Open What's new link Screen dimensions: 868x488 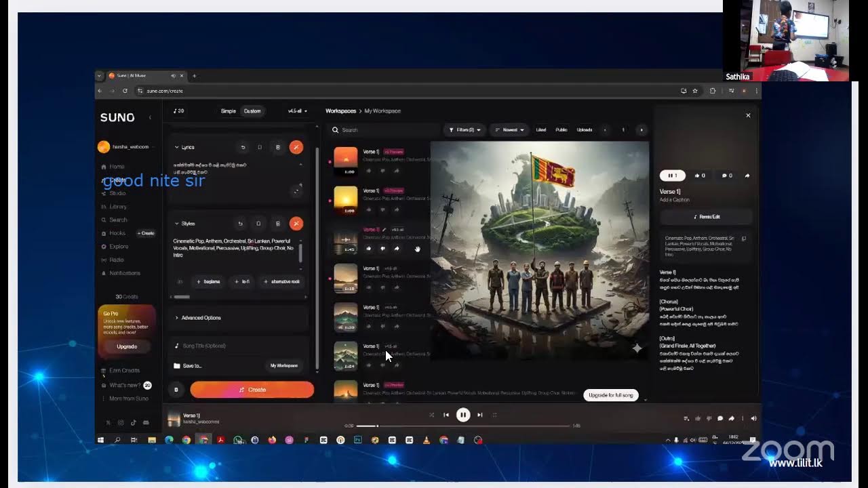(x=125, y=386)
